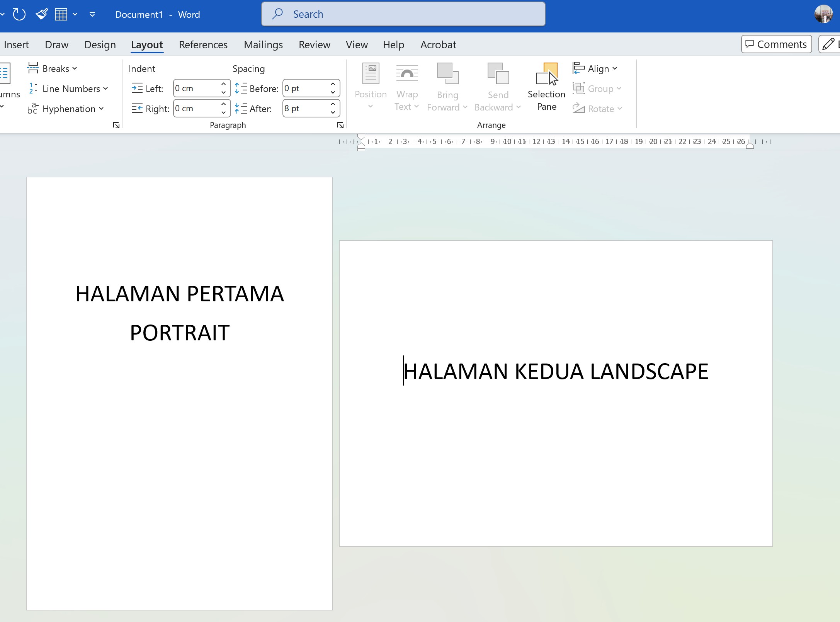Expand the Breaks dropdown chevron
This screenshot has height=622, width=840.
point(75,68)
